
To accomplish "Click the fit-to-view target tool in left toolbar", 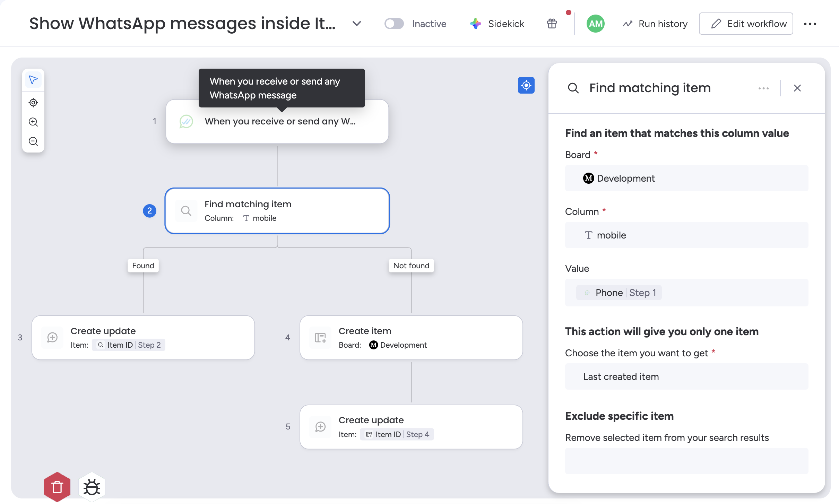I will click(x=33, y=103).
